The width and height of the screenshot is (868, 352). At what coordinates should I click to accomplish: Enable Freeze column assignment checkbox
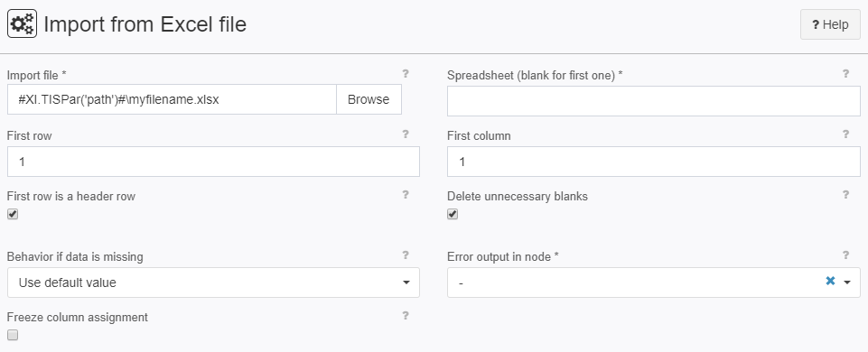click(x=13, y=335)
